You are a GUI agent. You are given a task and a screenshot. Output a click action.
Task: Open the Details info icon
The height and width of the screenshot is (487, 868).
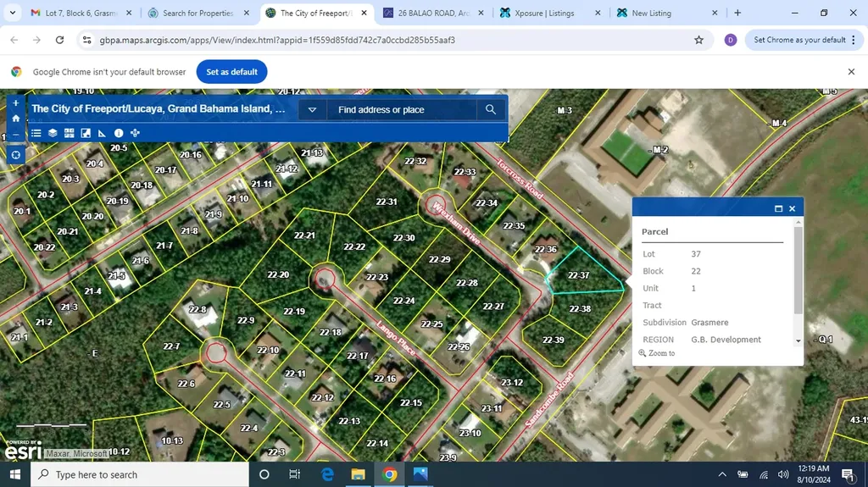[x=119, y=133]
